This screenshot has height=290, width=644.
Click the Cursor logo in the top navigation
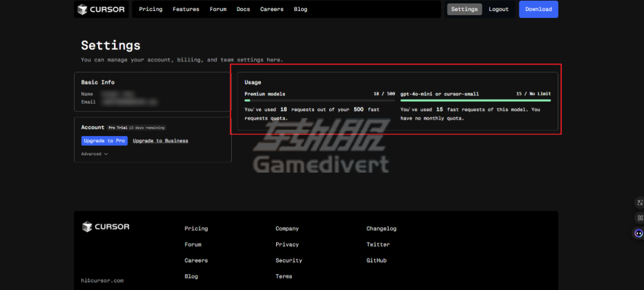[x=101, y=10]
